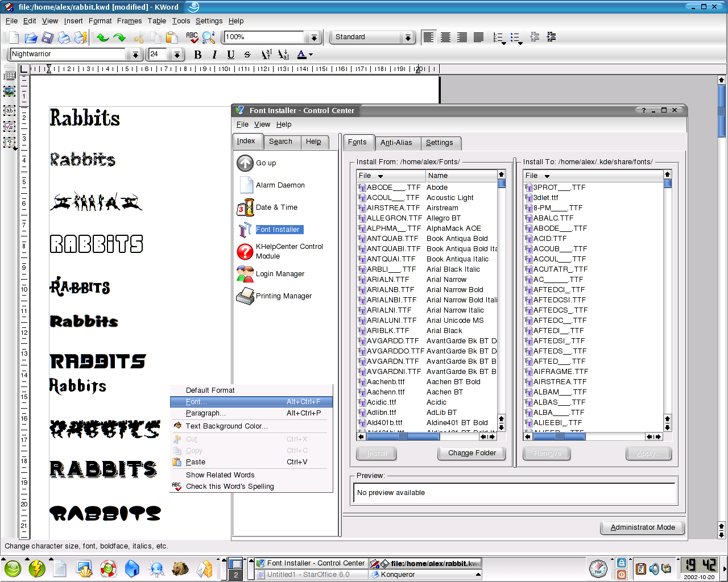Switch to the Anti-Alias tab
This screenshot has width=728, height=582.
tap(396, 143)
